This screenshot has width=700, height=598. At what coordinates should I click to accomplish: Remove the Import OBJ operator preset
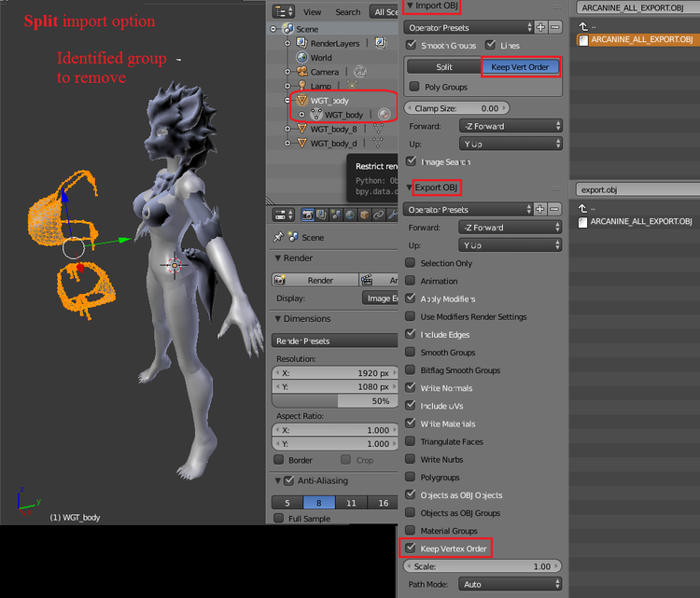[x=555, y=27]
